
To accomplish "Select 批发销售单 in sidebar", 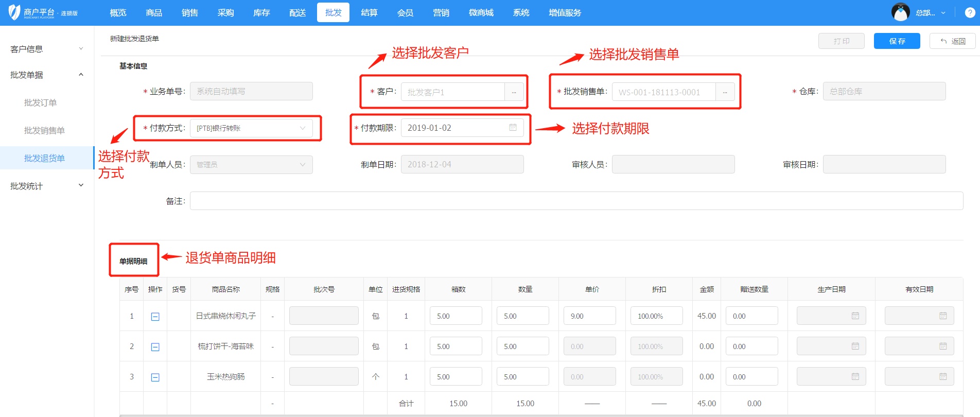I will click(44, 131).
